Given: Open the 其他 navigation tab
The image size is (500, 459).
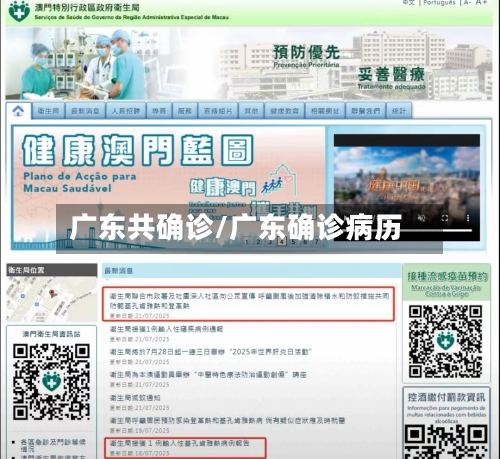Looking at the screenshot, I should (x=251, y=111).
